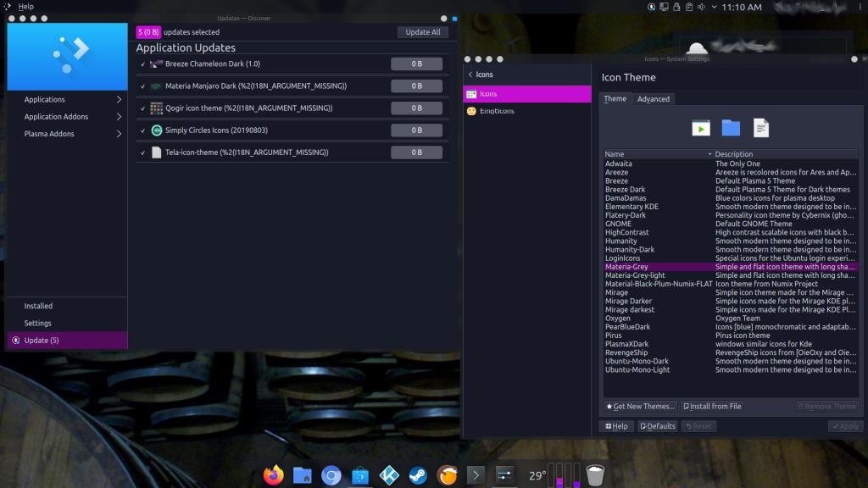Open Kodi from the dock
The height and width of the screenshot is (488, 868).
point(389,475)
